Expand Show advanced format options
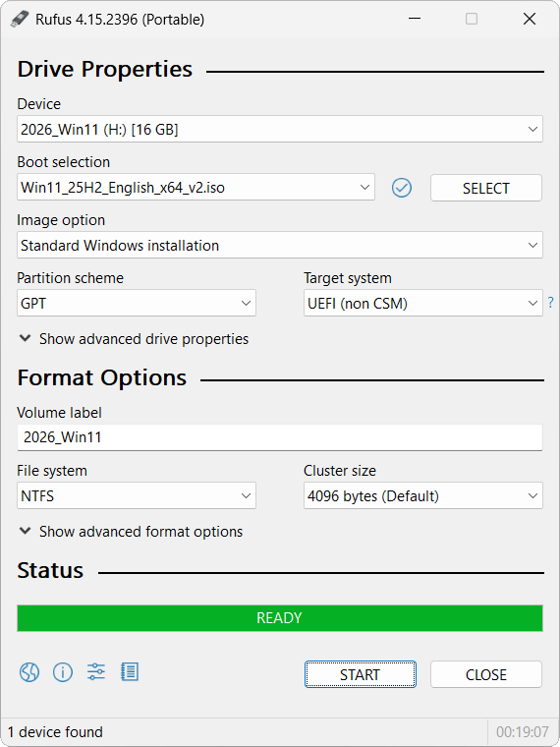Viewport: 560px width, 747px height. point(131,531)
